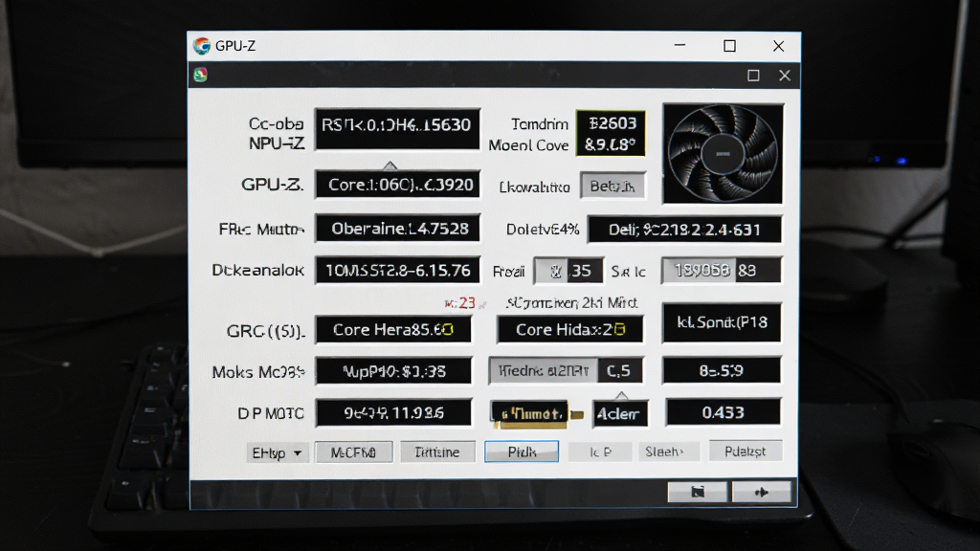Select the Core Hera85.60 field
Image resolution: width=980 pixels, height=551 pixels.
[x=393, y=329]
